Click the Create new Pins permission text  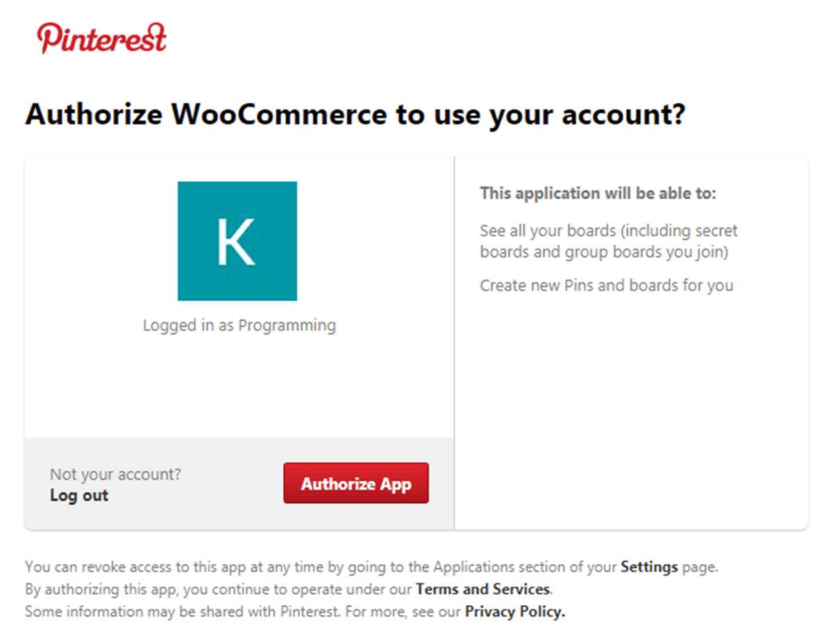coord(606,285)
